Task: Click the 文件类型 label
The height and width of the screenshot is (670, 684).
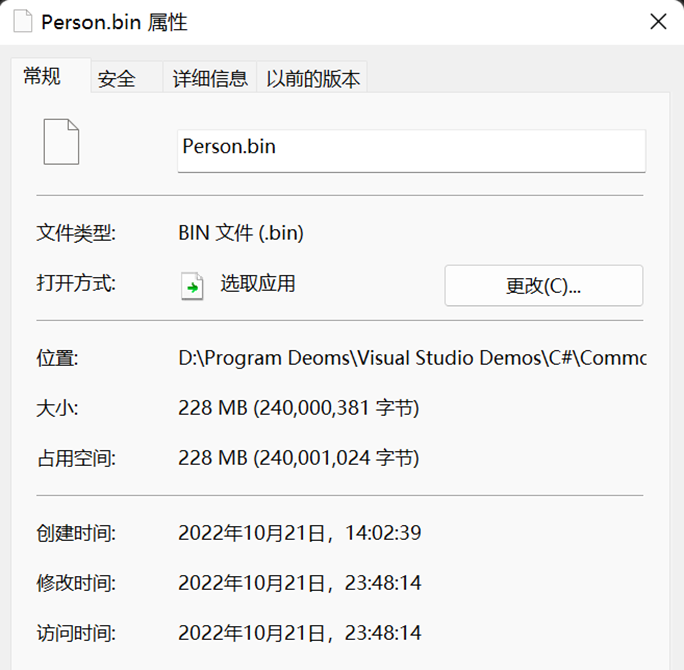Action: [x=76, y=233]
